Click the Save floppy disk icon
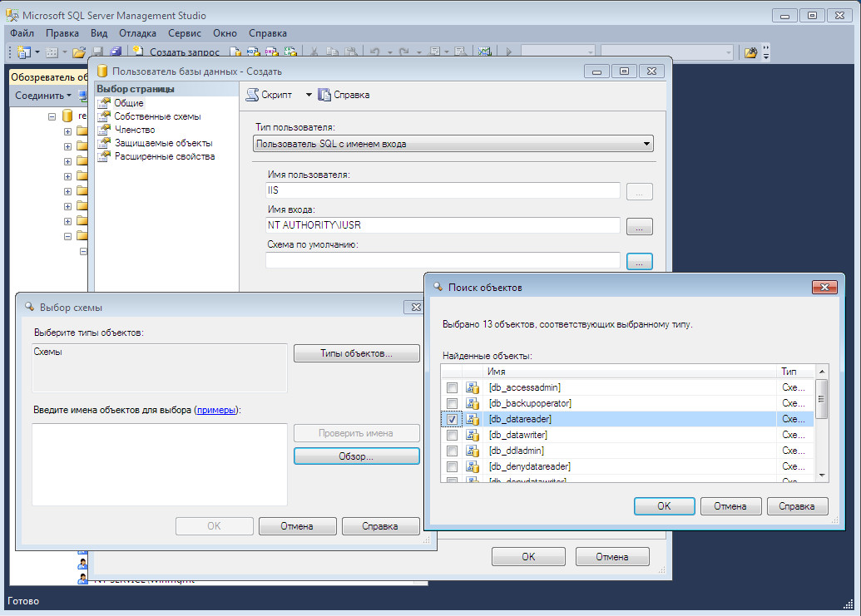The image size is (861, 616). point(97,52)
